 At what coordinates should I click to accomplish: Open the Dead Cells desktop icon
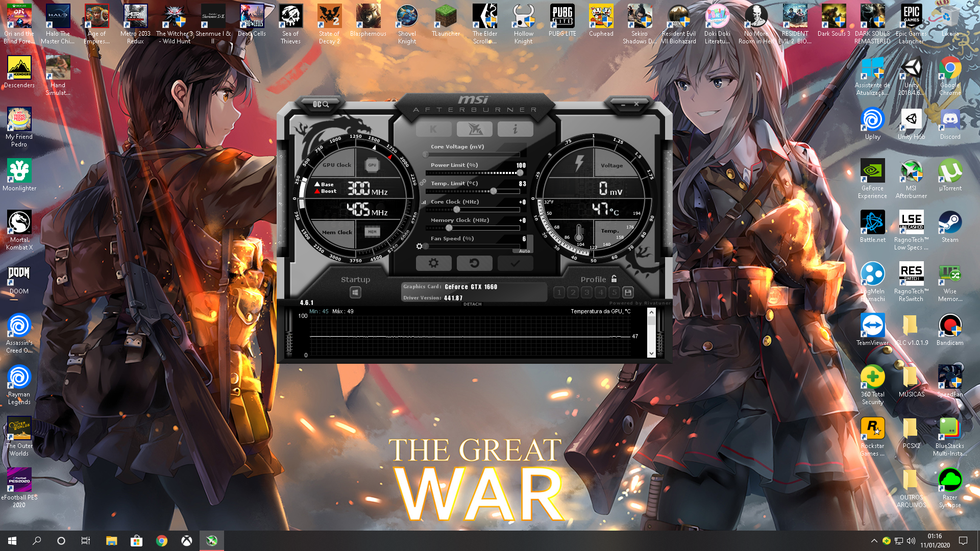[252, 20]
